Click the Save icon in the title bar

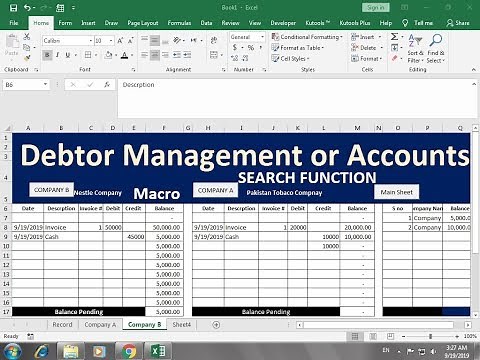[x=13, y=8]
